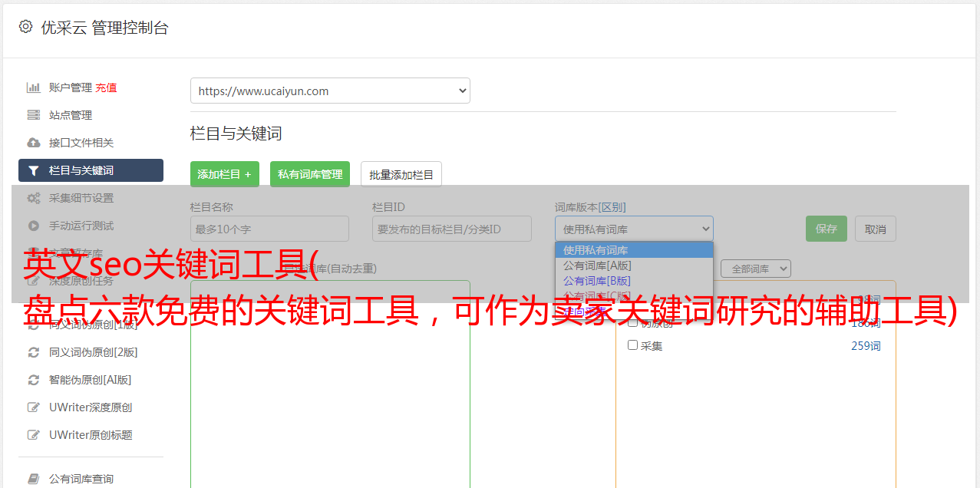This screenshot has height=488, width=980.
Task: Focus the 栏目名称 input field
Action: (x=269, y=229)
